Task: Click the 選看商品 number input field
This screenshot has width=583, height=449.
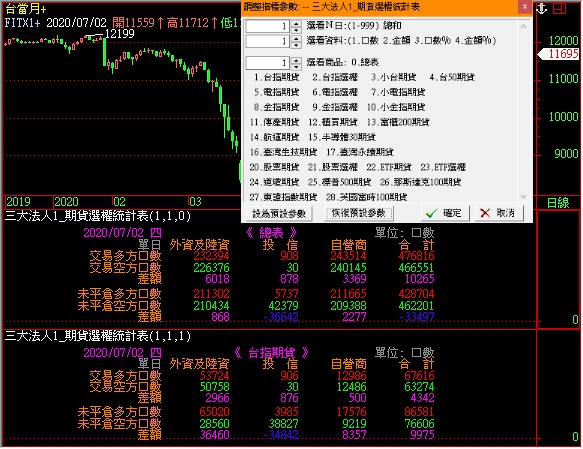Action: tap(268, 62)
